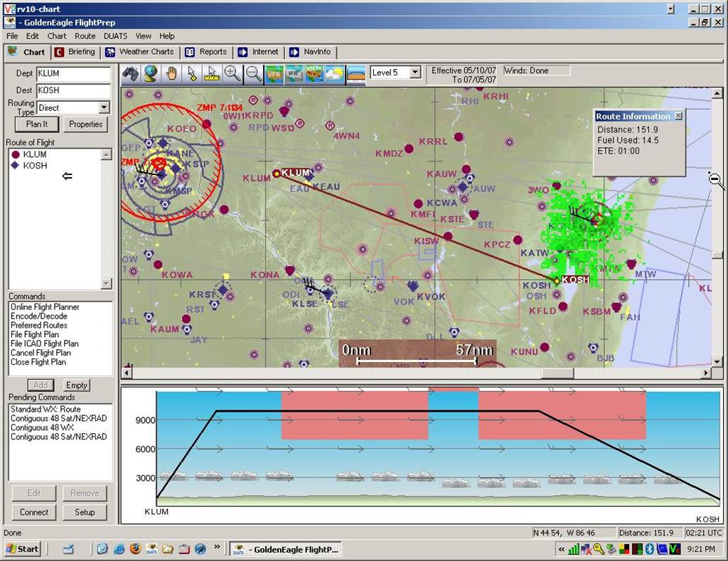Click the KOSH airport marker on map

pos(557,280)
